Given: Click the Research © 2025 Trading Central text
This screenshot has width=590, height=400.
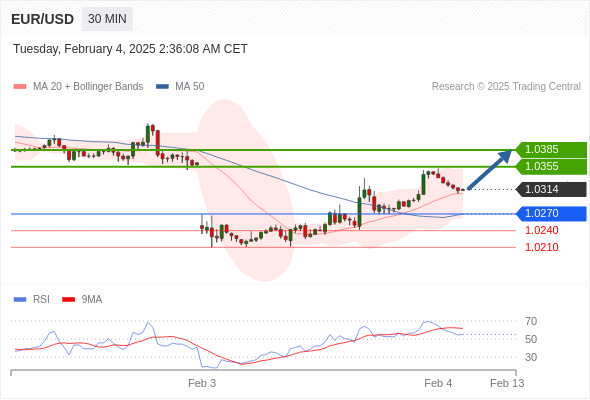Looking at the screenshot, I should tap(506, 87).
